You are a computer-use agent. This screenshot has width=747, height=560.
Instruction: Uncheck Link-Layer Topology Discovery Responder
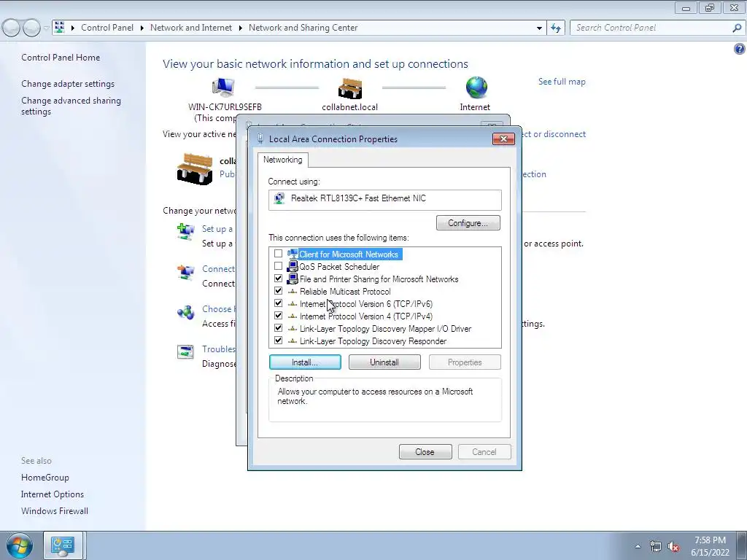coord(278,341)
